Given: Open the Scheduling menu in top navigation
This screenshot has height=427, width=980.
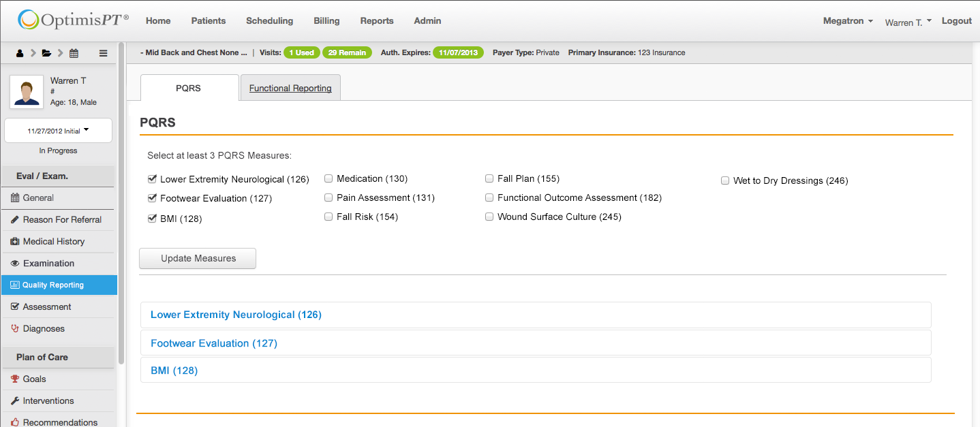Looking at the screenshot, I should tap(269, 21).
